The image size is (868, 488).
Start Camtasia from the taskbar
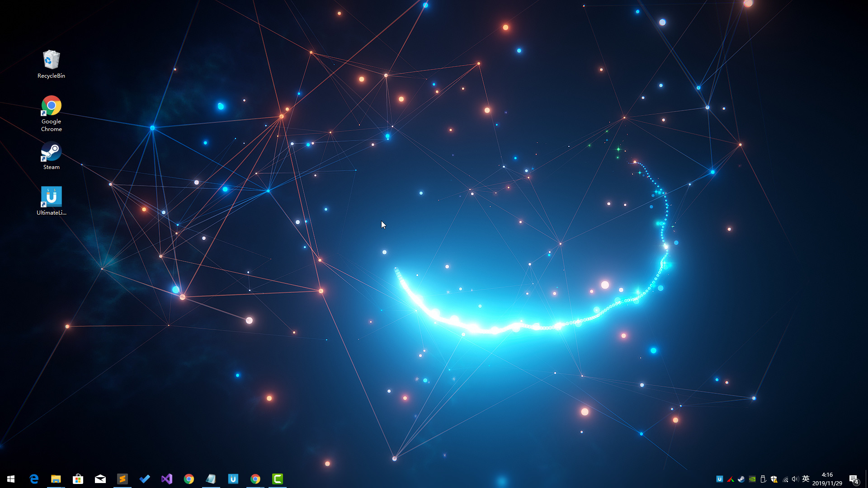click(x=277, y=479)
